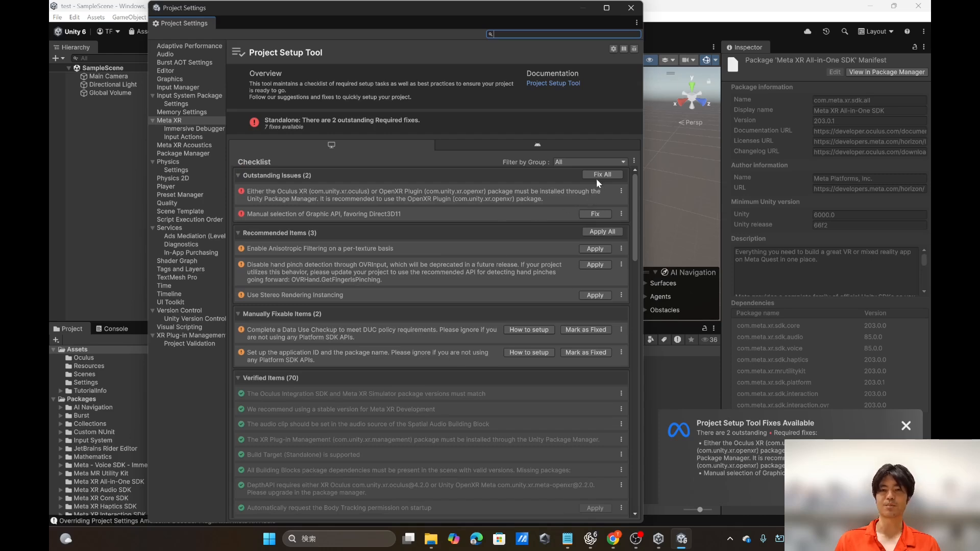980x551 pixels.
Task: Collapse the Outstanding Issues section
Action: coord(238,176)
